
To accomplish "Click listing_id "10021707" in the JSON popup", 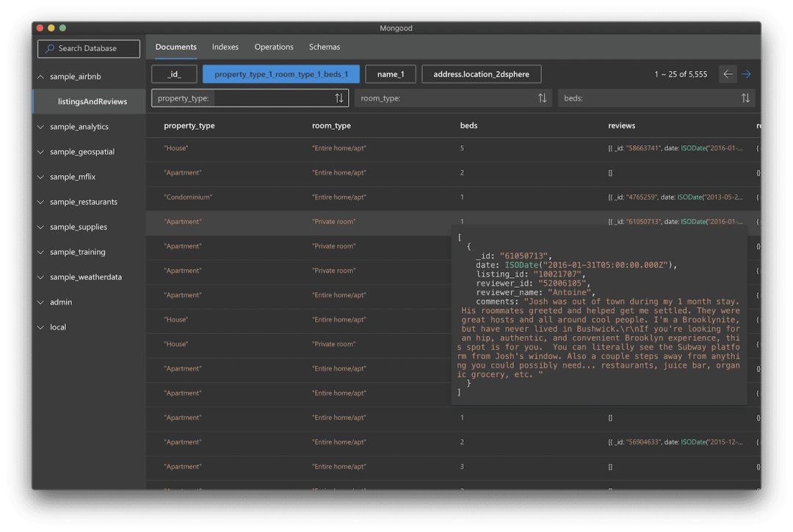I will point(560,274).
